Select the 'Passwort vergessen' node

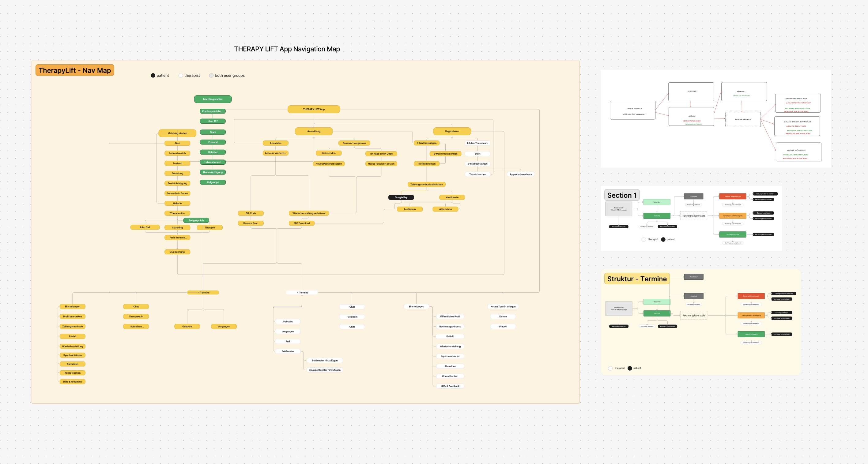354,143
